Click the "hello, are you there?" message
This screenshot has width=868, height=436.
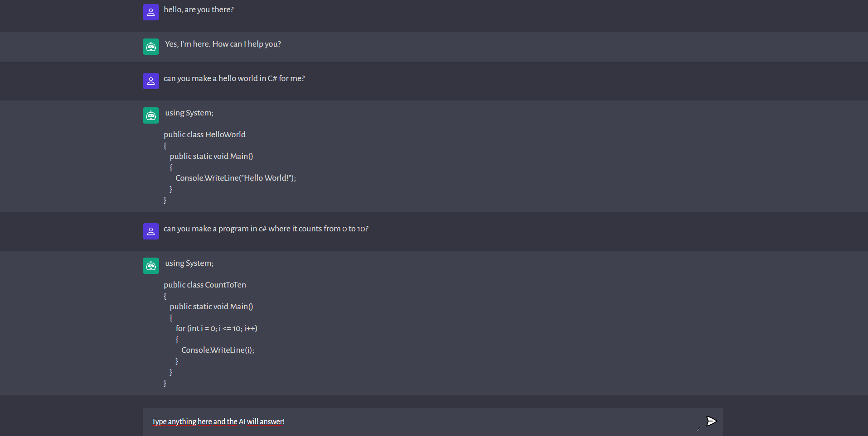[x=199, y=9]
